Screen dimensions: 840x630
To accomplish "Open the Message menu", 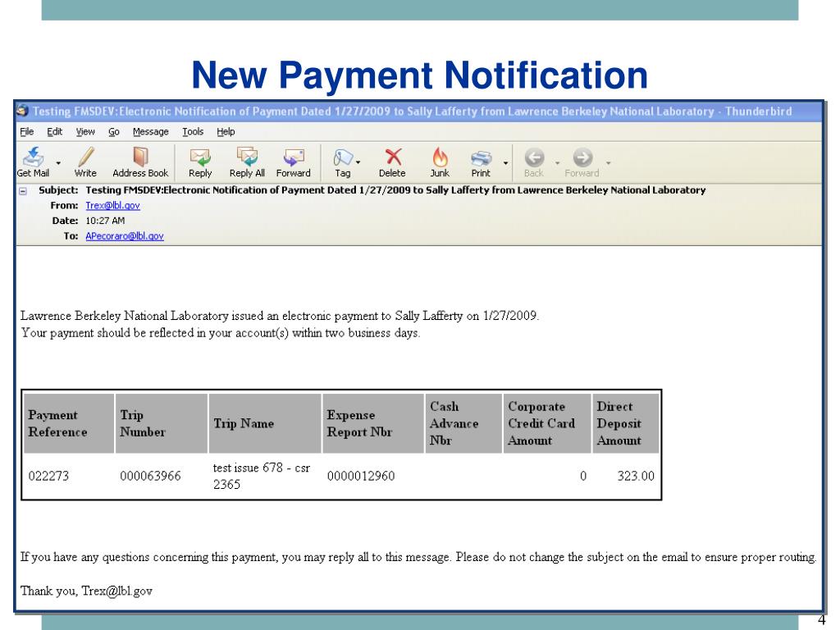I will click(x=151, y=132).
